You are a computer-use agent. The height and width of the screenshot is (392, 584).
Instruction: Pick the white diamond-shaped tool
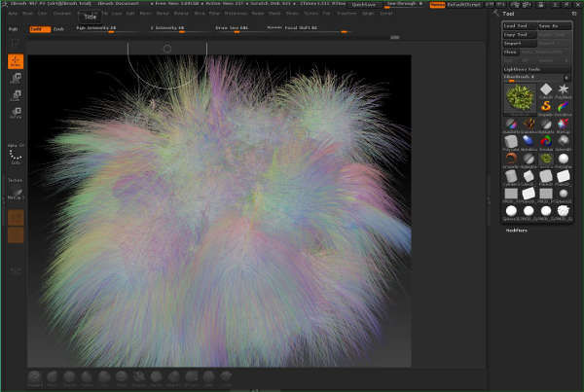[x=546, y=89]
